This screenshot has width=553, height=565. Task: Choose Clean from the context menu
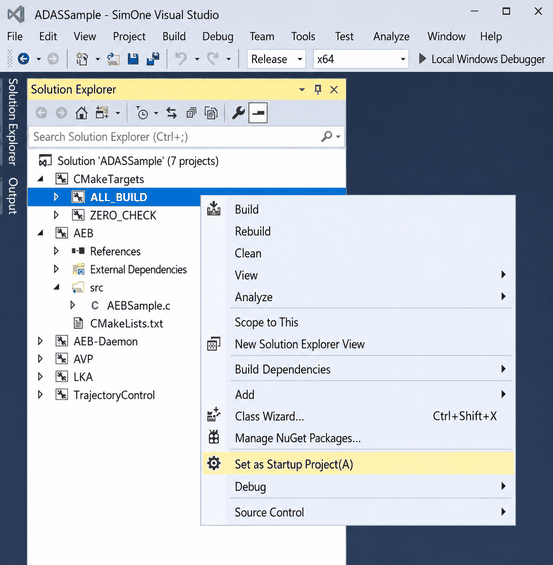click(358, 253)
